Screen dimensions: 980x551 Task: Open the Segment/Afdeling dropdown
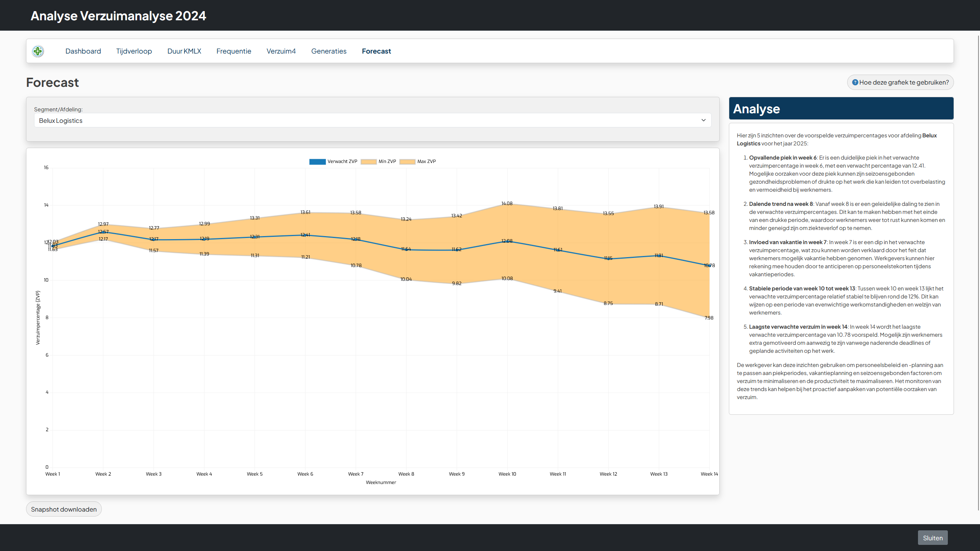pyautogui.click(x=372, y=121)
